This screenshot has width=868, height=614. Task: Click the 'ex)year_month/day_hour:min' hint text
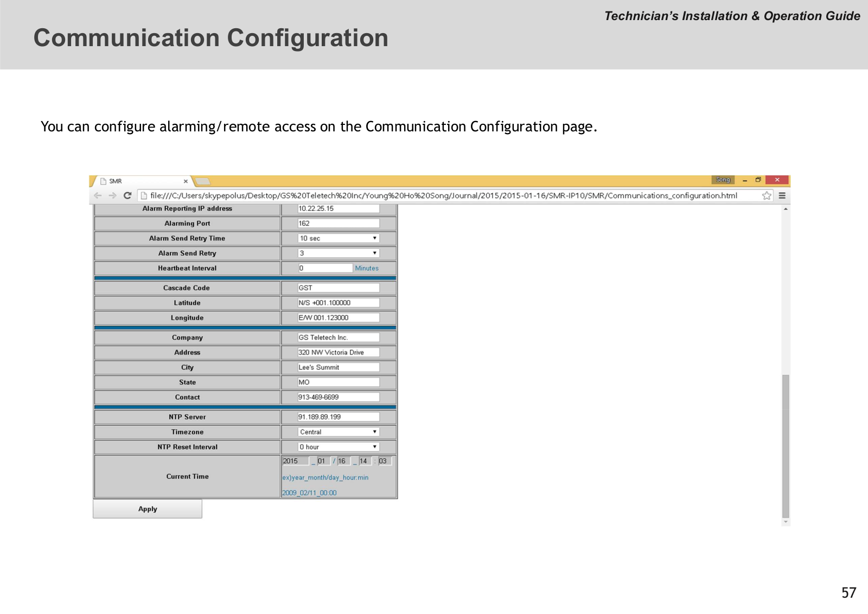click(x=325, y=478)
